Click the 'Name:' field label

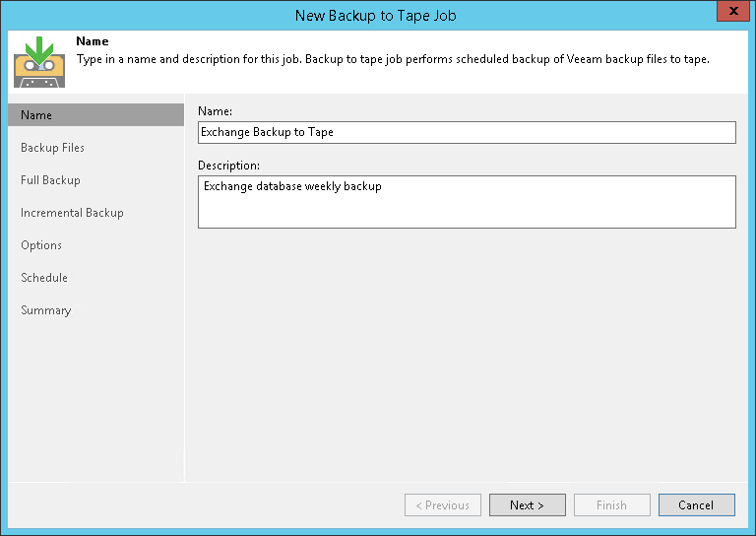point(215,112)
